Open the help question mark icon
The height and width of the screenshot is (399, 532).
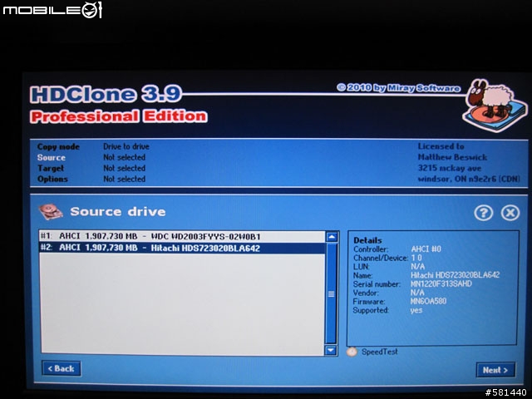click(483, 213)
